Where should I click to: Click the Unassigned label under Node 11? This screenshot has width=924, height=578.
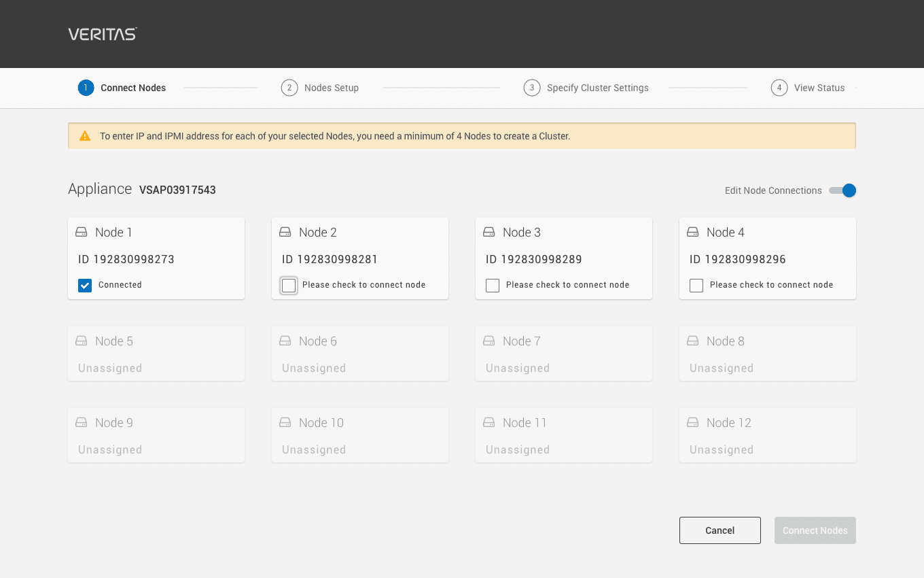(x=518, y=450)
